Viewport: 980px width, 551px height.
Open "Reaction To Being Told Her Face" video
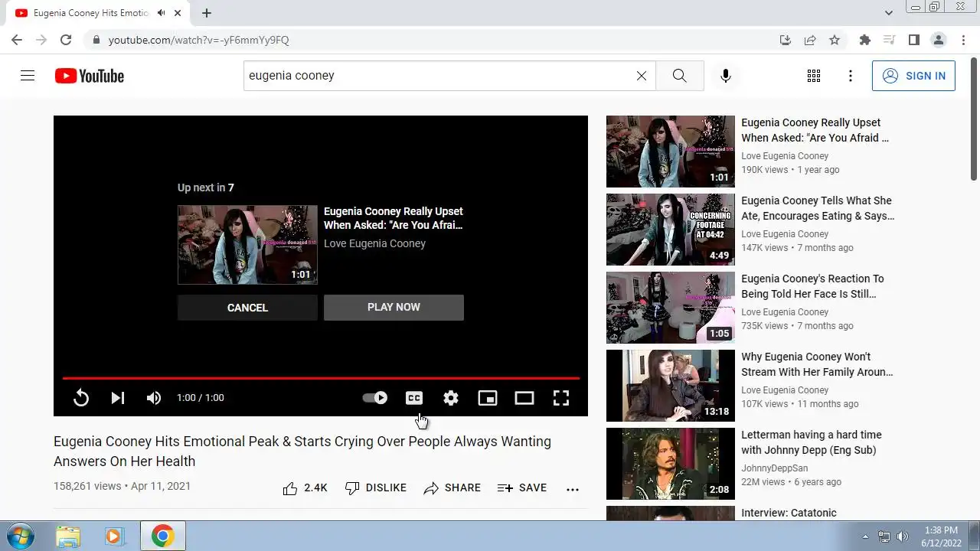(812, 286)
